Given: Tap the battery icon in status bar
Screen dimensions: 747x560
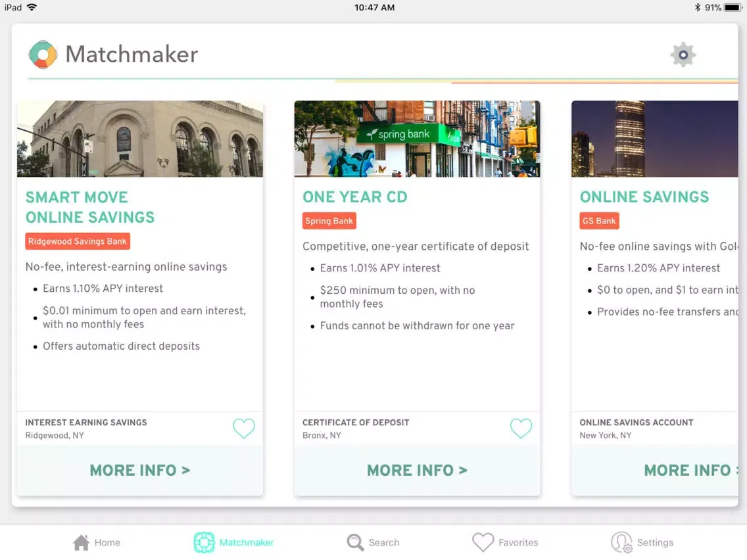Looking at the screenshot, I should (x=733, y=7).
